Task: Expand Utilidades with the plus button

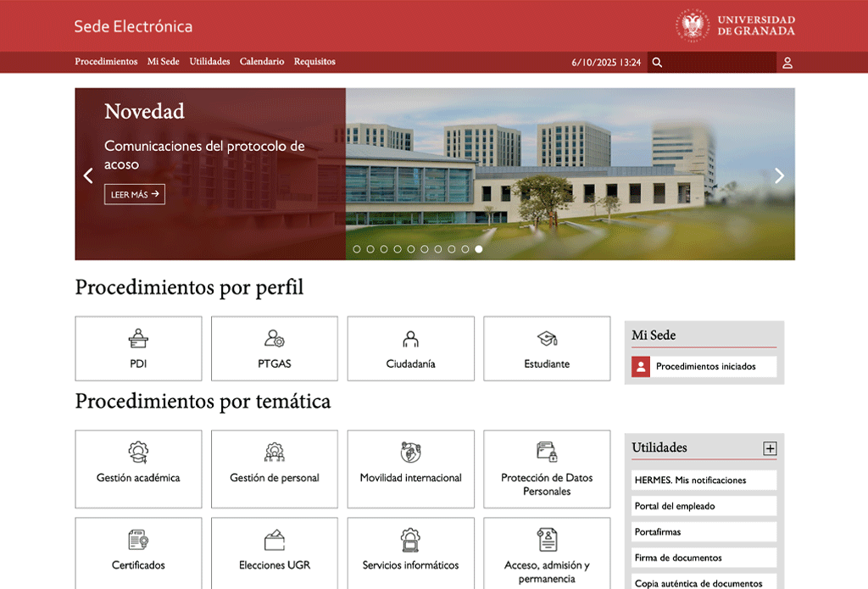Action: (x=771, y=447)
